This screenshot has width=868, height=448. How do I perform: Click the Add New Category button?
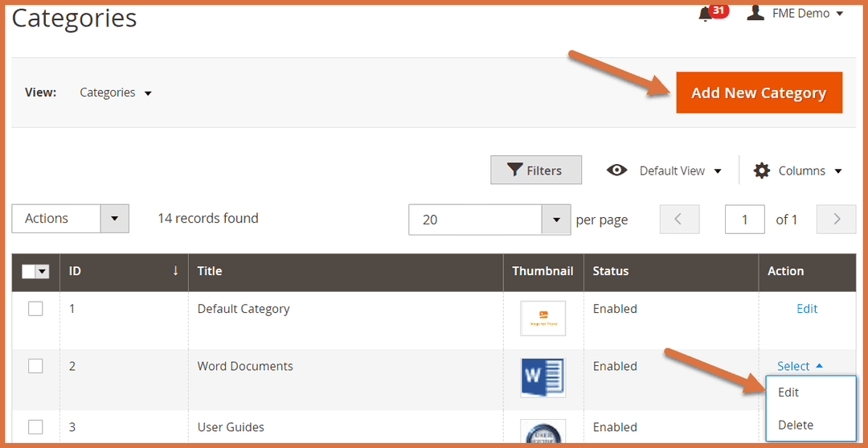point(759,92)
